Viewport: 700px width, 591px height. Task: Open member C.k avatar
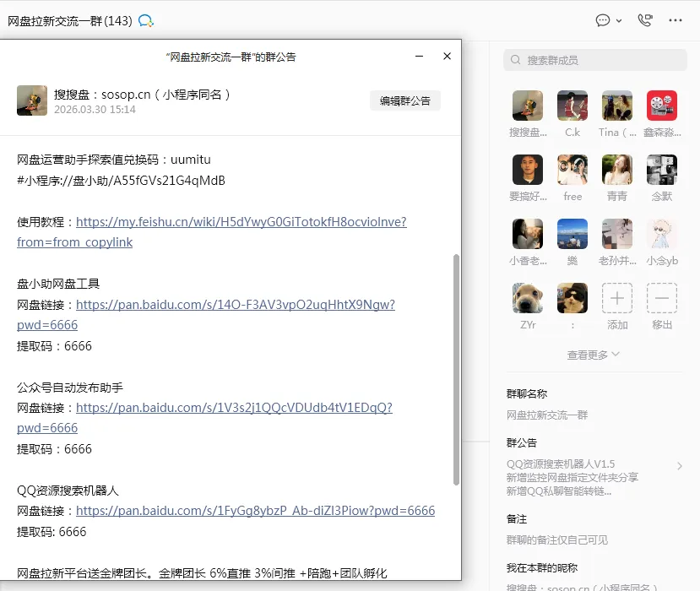pos(572,106)
